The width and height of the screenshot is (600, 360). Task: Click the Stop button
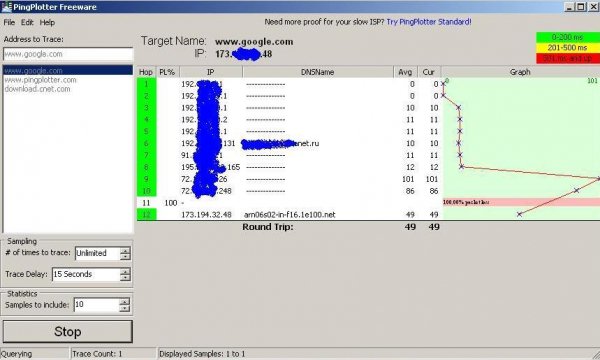tap(68, 331)
